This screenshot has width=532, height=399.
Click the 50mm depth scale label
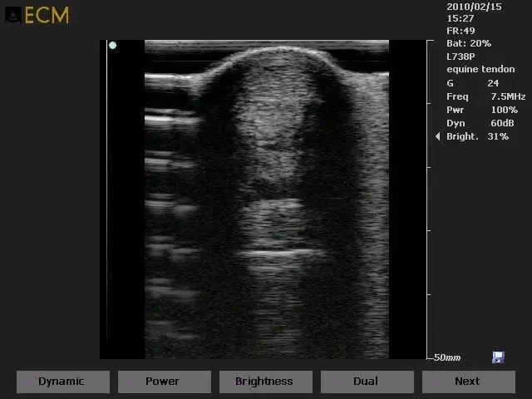[x=447, y=357]
